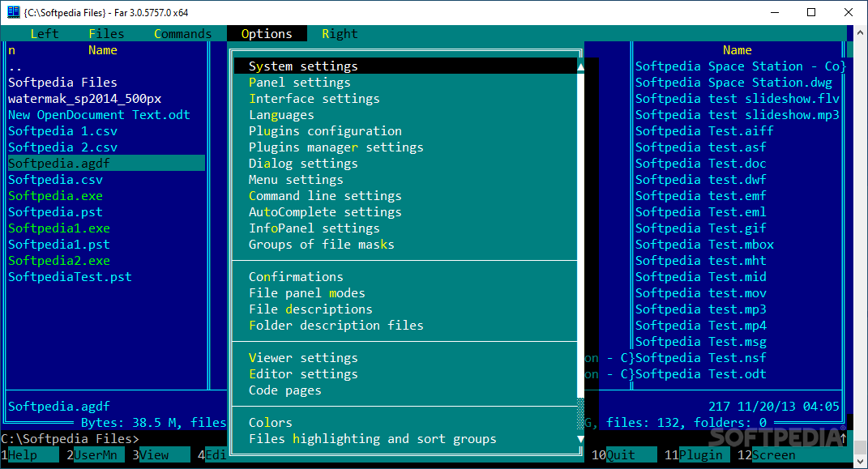Select System settings entry

click(x=405, y=66)
